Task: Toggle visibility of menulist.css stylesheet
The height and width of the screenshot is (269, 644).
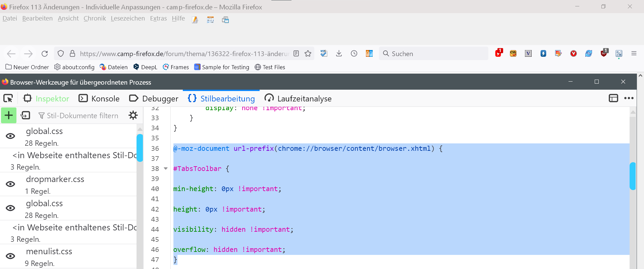Action: pos(10,256)
